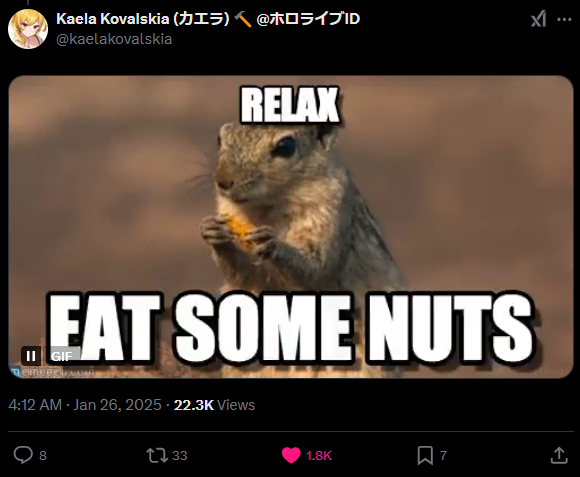Bookmark the post with the bookmark icon
The width and height of the screenshot is (580, 477).
point(425,455)
